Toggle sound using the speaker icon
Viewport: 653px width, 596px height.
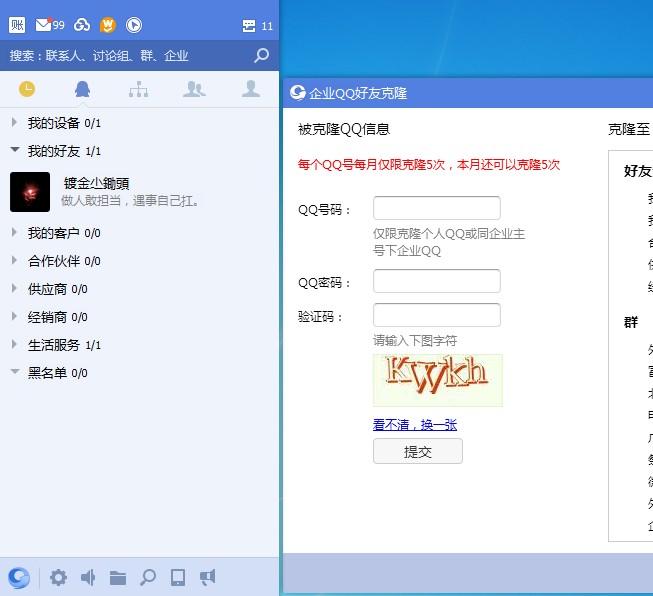pos(88,577)
